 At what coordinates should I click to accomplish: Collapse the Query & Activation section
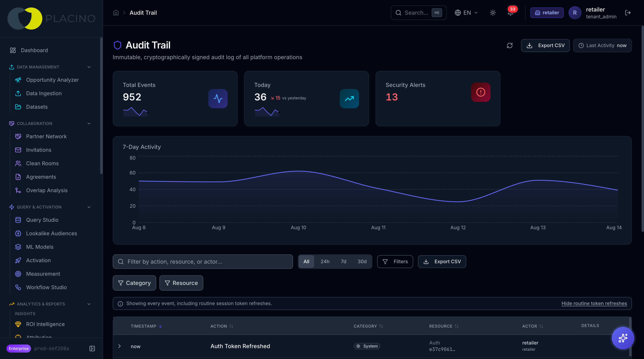click(x=89, y=207)
